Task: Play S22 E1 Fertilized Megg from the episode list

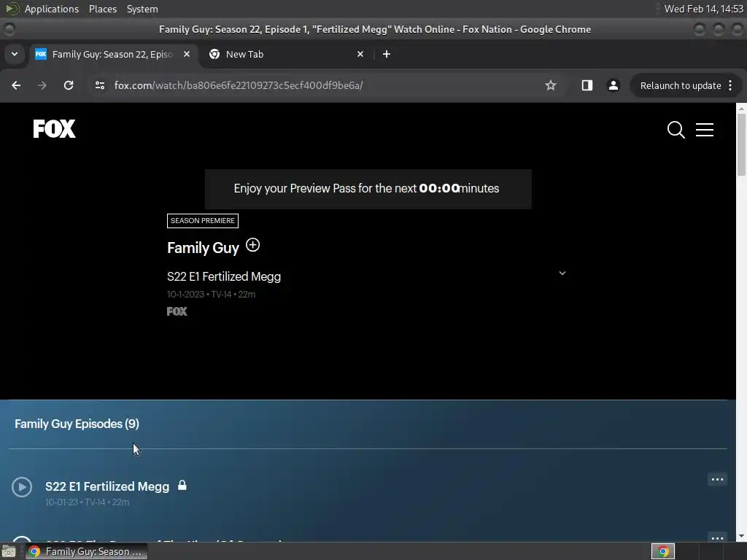Action: tap(22, 486)
